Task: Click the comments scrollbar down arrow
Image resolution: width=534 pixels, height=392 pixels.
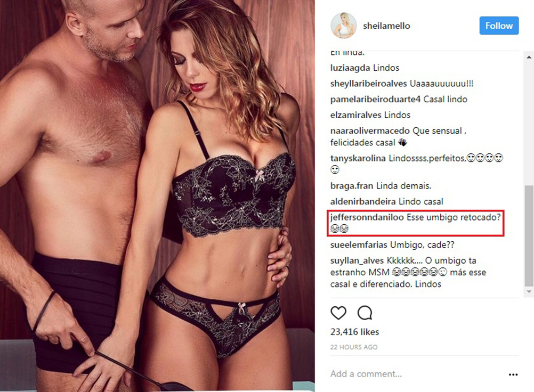Action: [529, 292]
